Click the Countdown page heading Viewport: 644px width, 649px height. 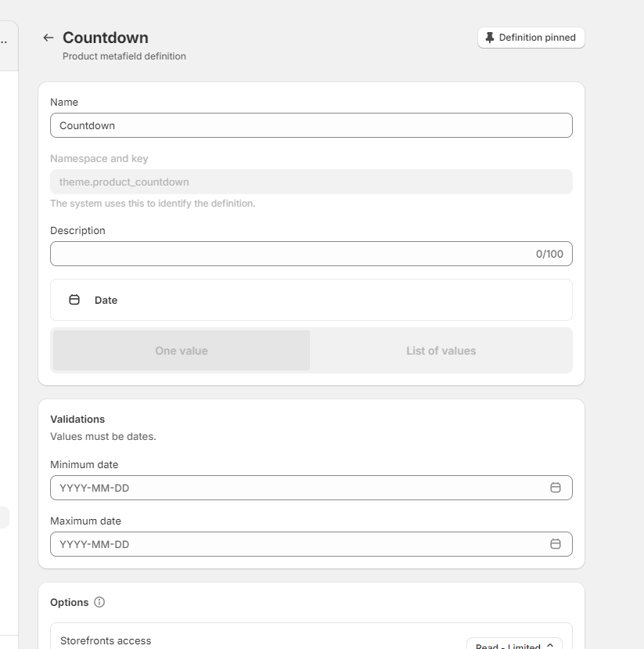[x=106, y=38]
